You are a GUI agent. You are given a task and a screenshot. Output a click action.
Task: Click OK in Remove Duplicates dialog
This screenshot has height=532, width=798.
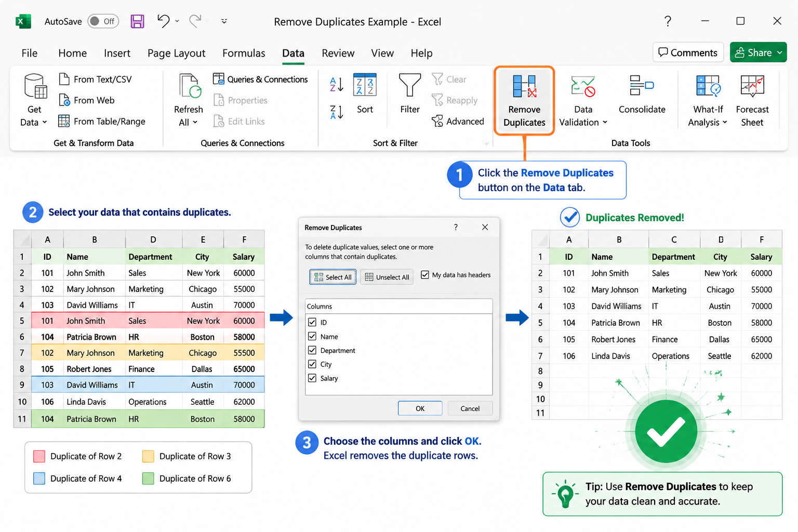tap(420, 408)
